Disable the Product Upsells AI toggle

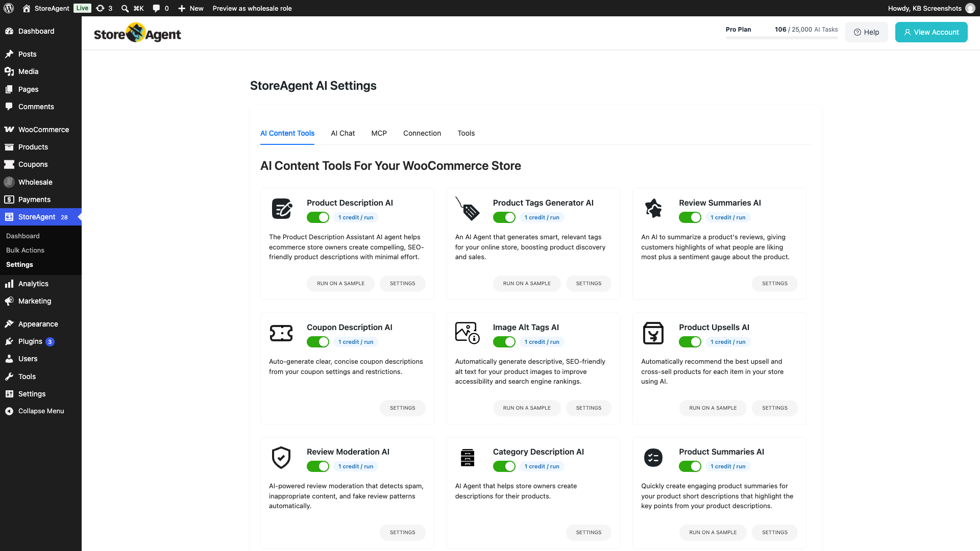[x=690, y=342]
